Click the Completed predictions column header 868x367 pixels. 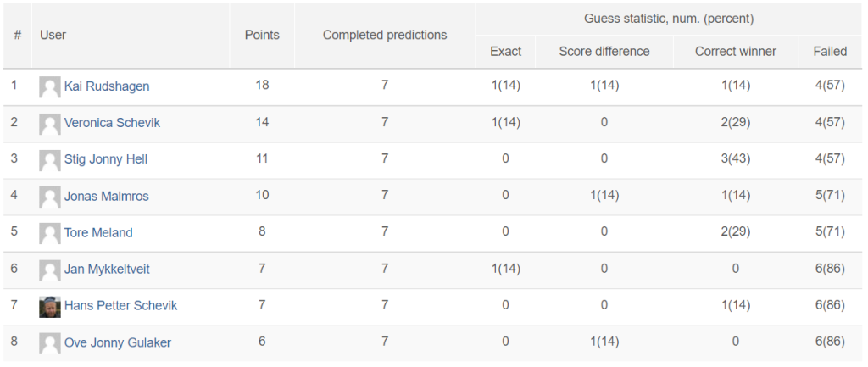(x=385, y=35)
